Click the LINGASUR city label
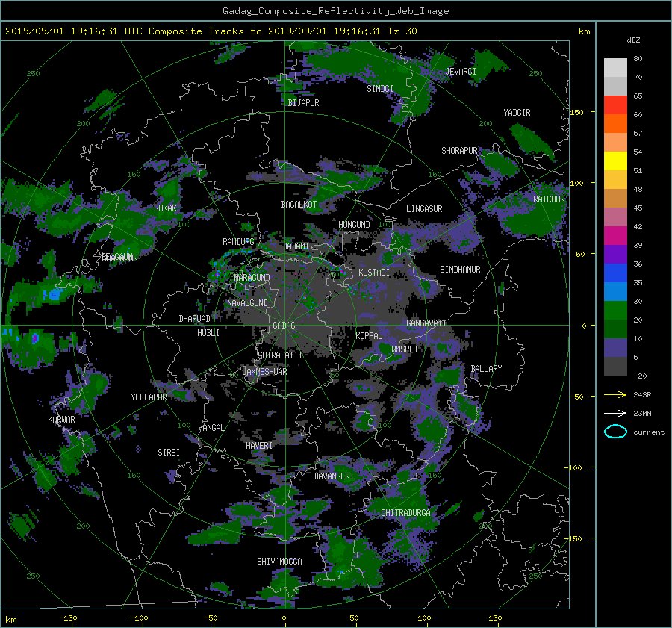This screenshot has height=628, width=672. [x=424, y=209]
